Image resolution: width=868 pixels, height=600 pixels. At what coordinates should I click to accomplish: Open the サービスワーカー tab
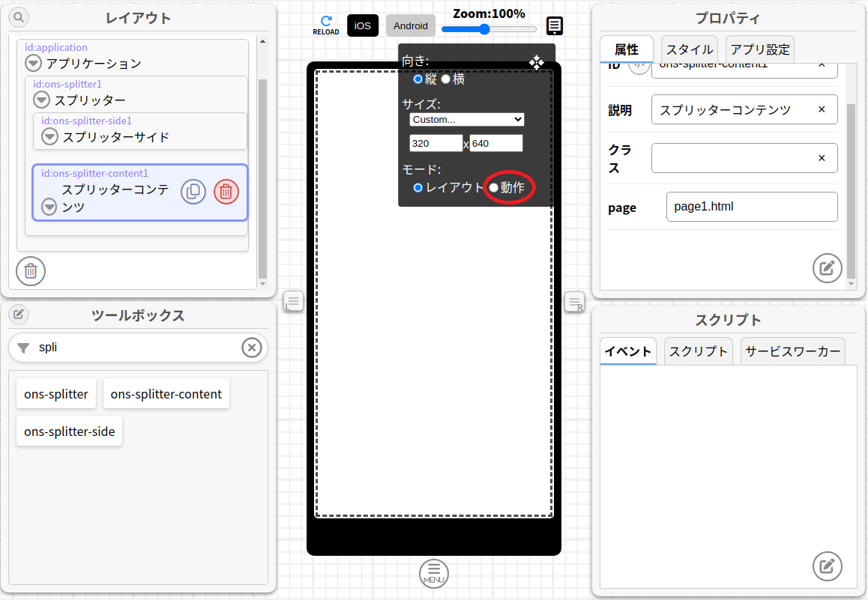coord(792,351)
